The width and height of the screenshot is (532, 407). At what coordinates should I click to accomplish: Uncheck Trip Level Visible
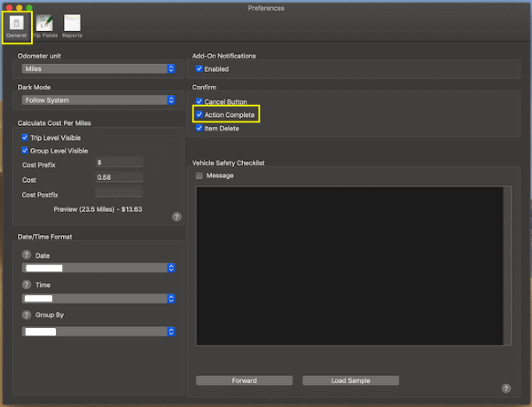(26, 137)
